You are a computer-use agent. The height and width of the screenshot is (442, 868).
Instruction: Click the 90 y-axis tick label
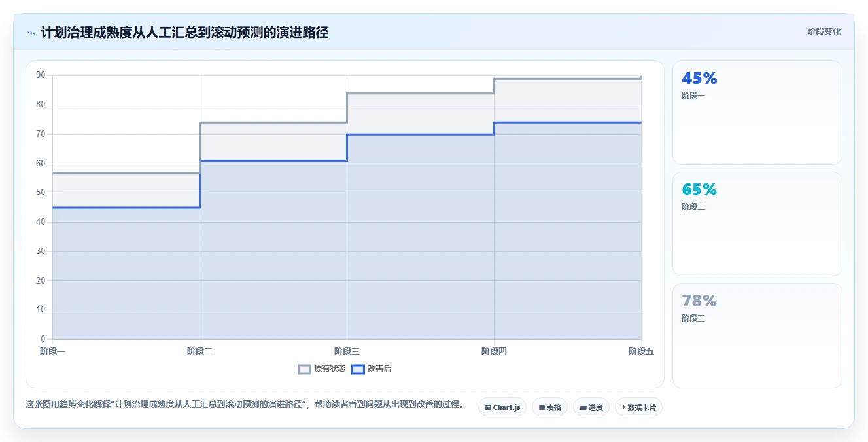pos(41,75)
